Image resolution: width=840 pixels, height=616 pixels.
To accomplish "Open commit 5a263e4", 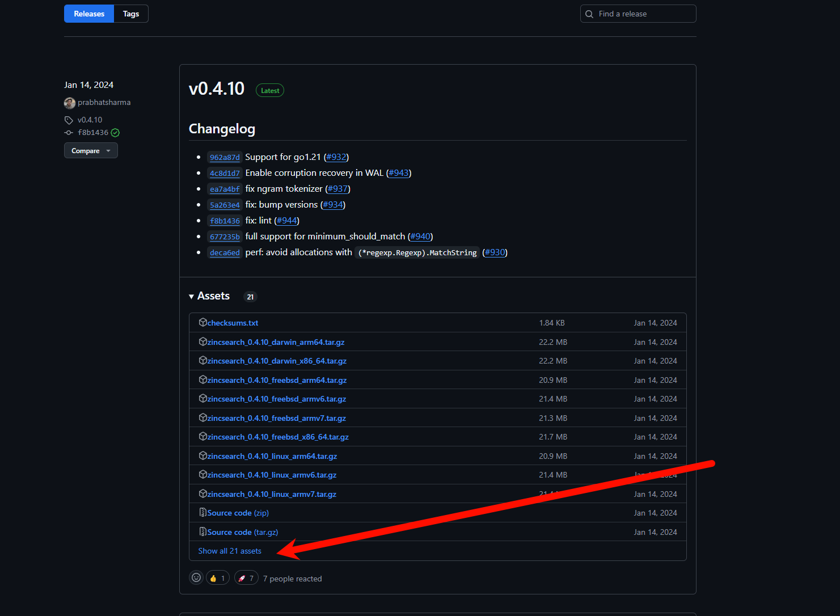I will point(225,205).
